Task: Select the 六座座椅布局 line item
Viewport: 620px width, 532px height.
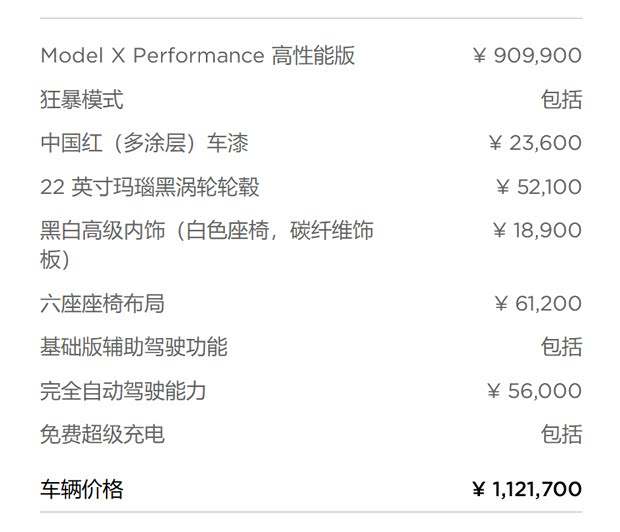Action: click(x=102, y=303)
